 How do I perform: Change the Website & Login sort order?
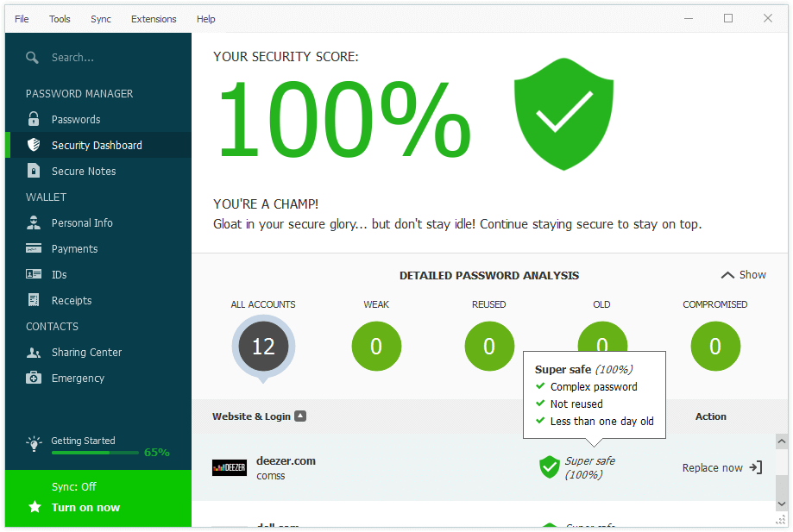[300, 416]
